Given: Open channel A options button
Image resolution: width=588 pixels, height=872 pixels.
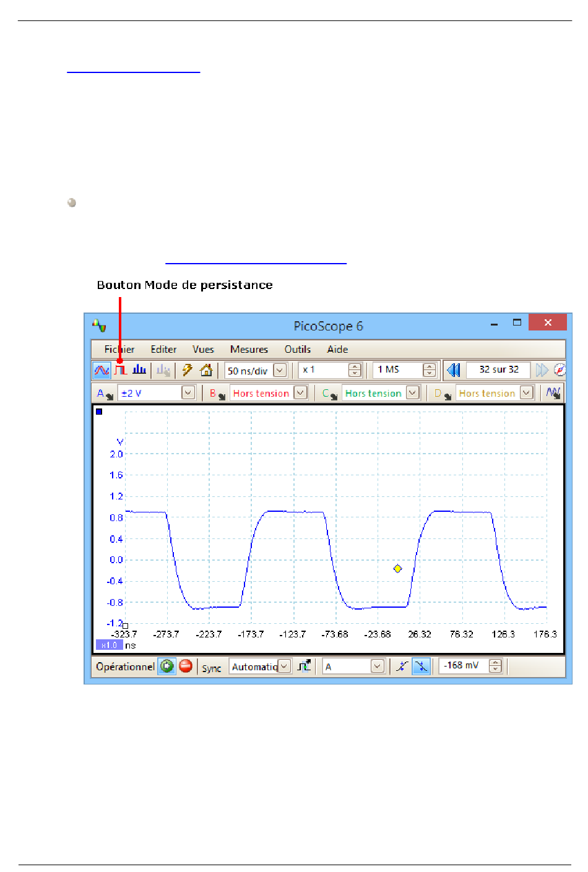Looking at the screenshot, I should pyautogui.click(x=105, y=394).
